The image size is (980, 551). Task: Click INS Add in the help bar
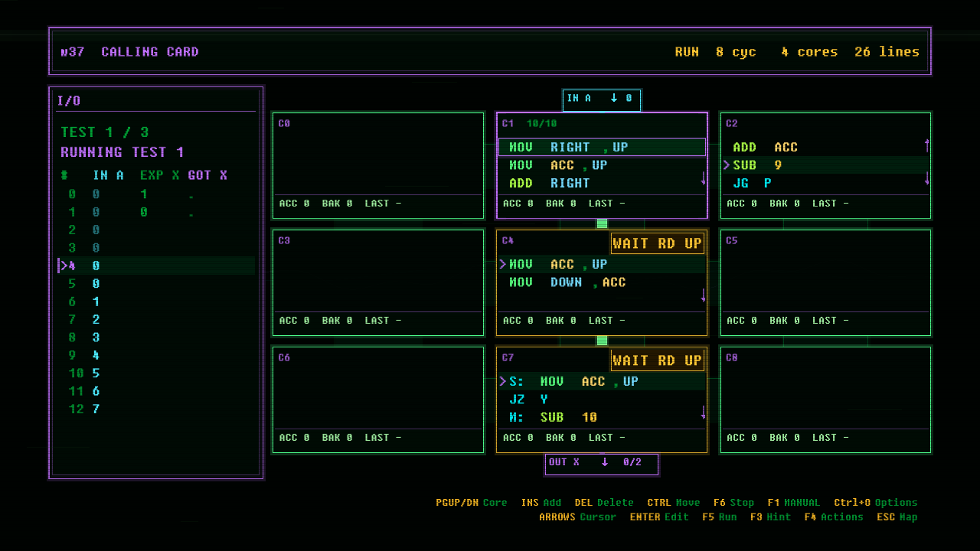(541, 503)
